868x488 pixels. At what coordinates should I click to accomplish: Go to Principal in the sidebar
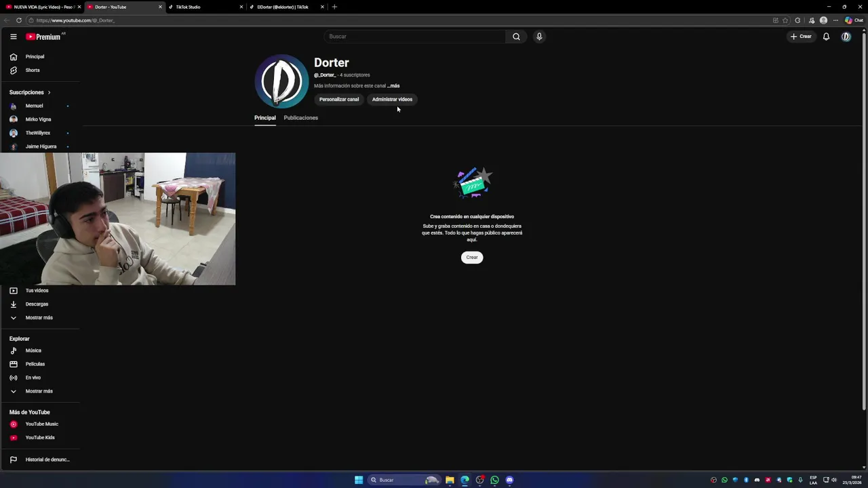pos(41,57)
